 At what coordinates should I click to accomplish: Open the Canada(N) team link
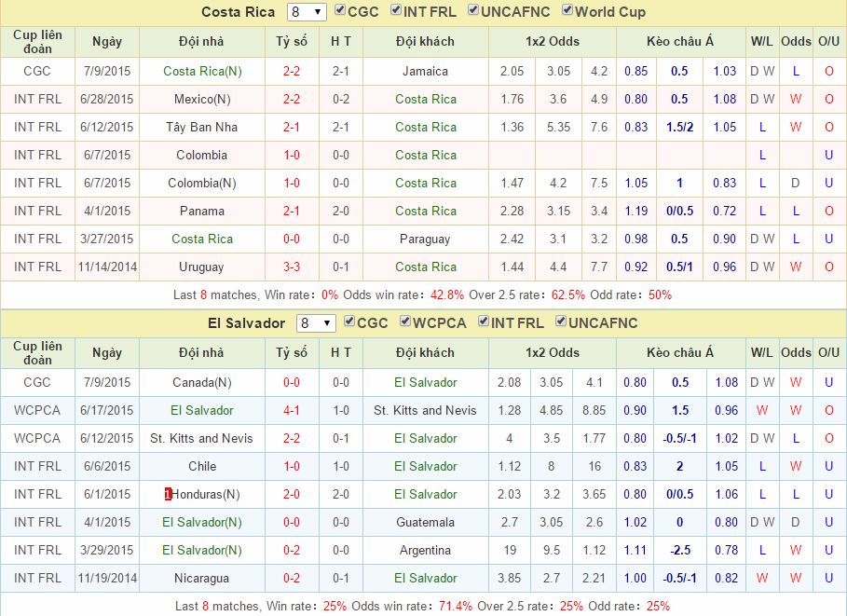click(202, 383)
